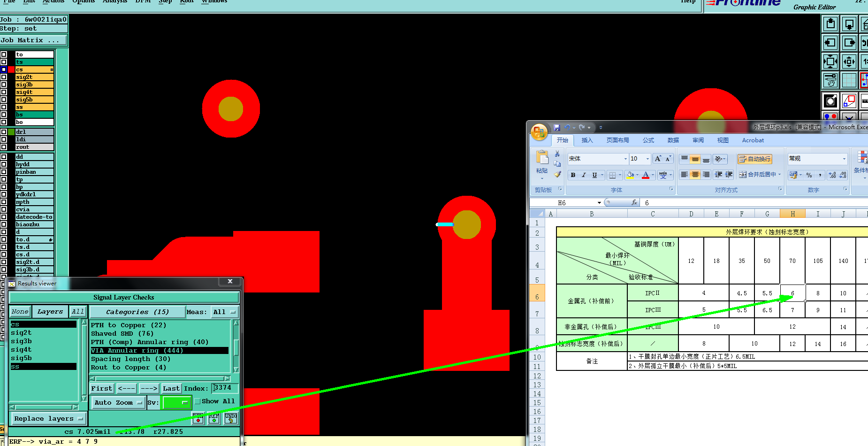Toggle the checkbox next to layer sig4t

pos(4,92)
